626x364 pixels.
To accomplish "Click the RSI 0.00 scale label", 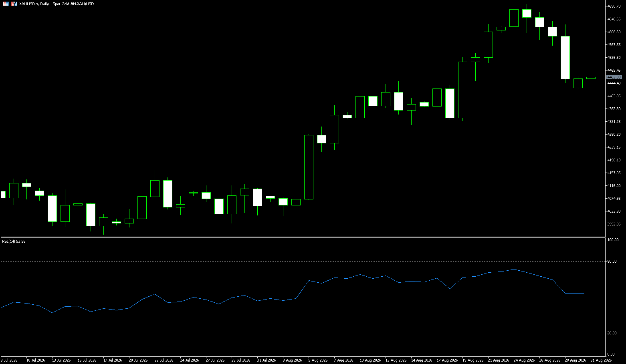I will click(x=611, y=354).
